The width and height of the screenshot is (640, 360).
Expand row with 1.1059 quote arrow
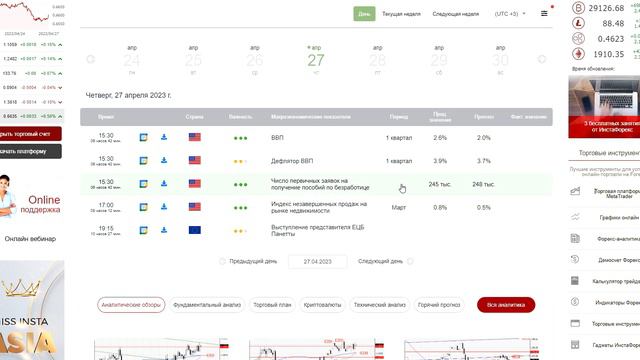(60, 44)
